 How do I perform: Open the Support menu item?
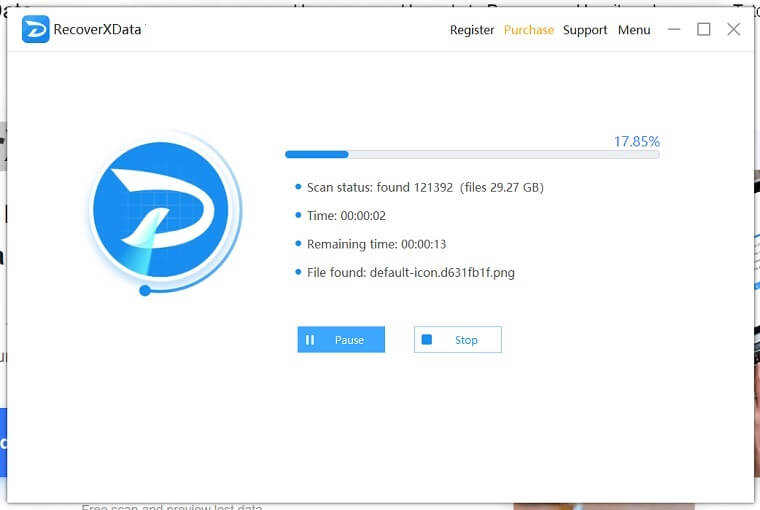click(585, 30)
